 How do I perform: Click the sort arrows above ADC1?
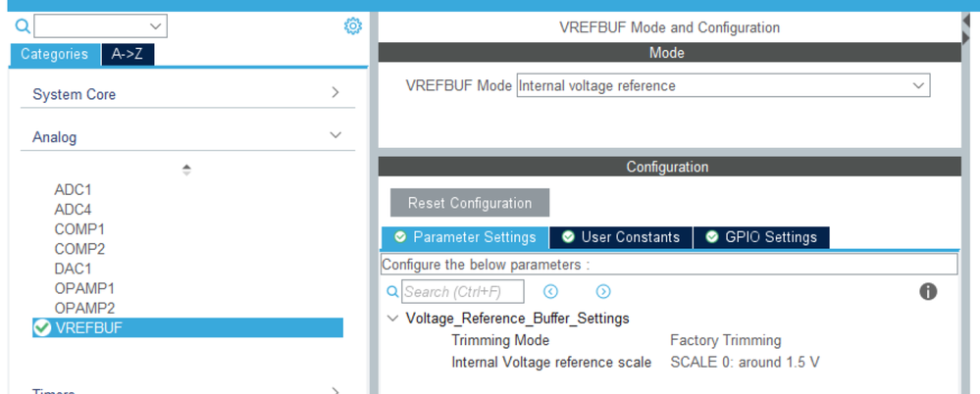[186, 170]
